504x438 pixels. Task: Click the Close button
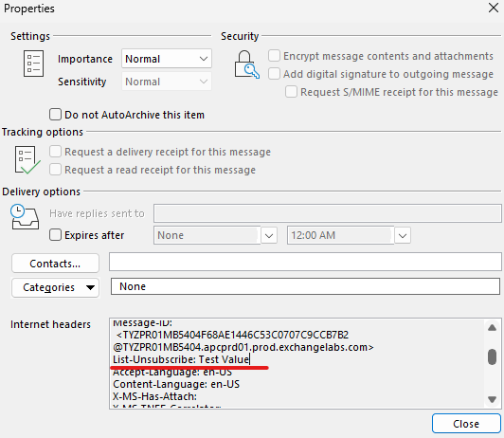466,424
